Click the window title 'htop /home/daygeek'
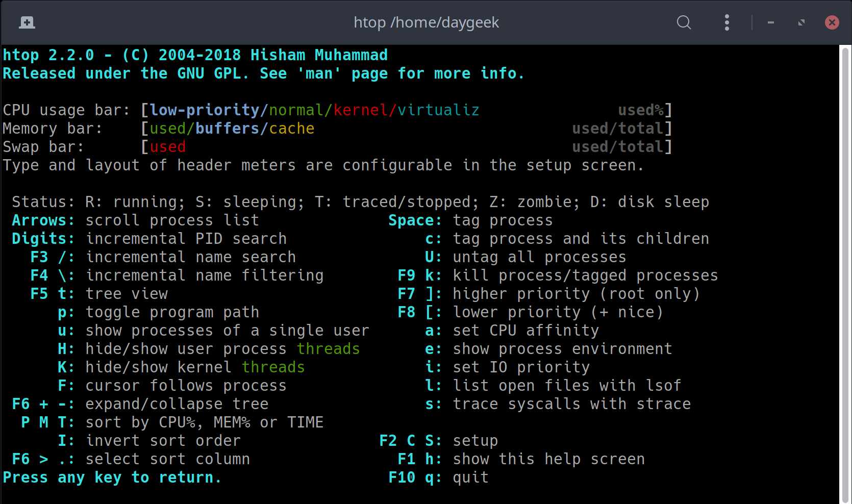This screenshot has width=852, height=504. pyautogui.click(x=427, y=22)
